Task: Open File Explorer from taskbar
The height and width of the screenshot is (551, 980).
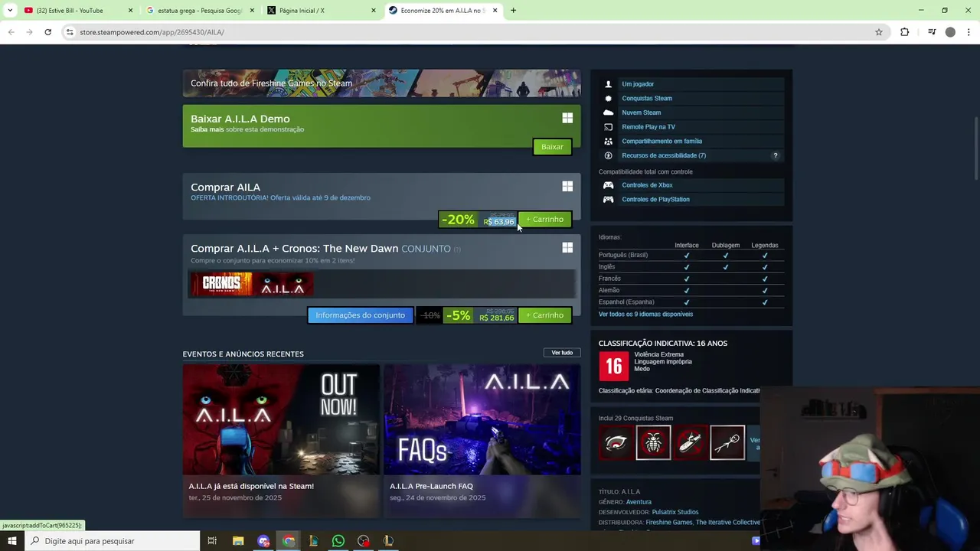Action: (x=238, y=541)
